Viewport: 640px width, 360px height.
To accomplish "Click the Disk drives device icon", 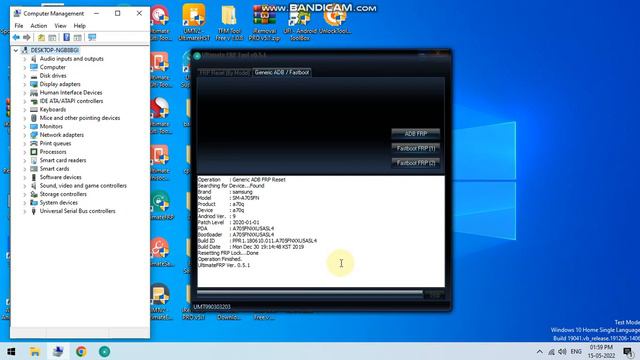I will (34, 76).
